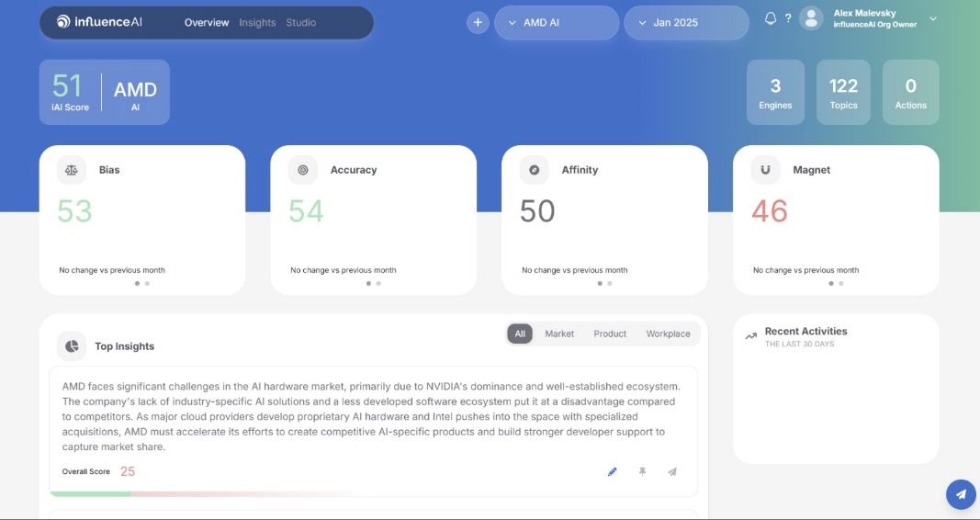Click the user avatar icon
This screenshot has width=980, height=520.
811,18
